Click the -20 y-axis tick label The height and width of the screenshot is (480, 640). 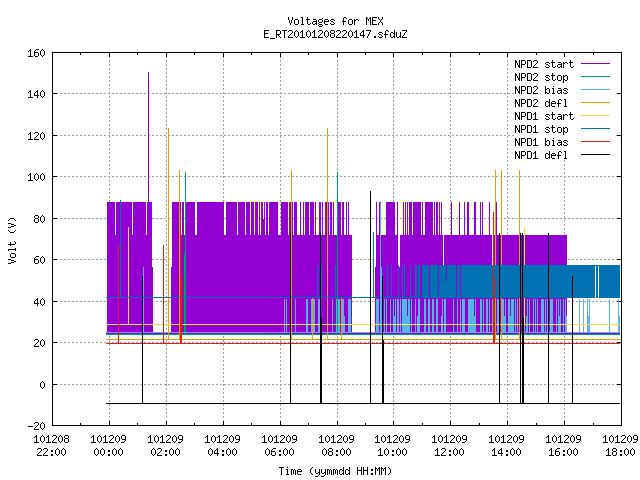click(x=36, y=426)
